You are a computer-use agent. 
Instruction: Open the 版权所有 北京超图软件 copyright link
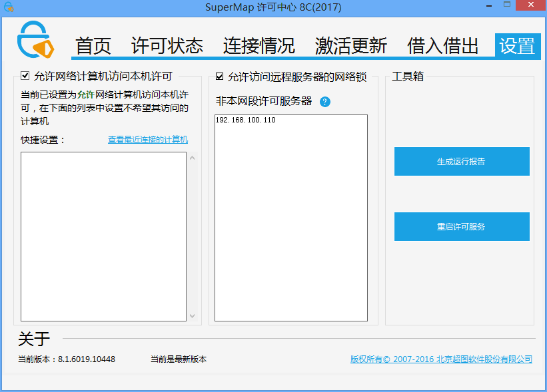pos(441,359)
